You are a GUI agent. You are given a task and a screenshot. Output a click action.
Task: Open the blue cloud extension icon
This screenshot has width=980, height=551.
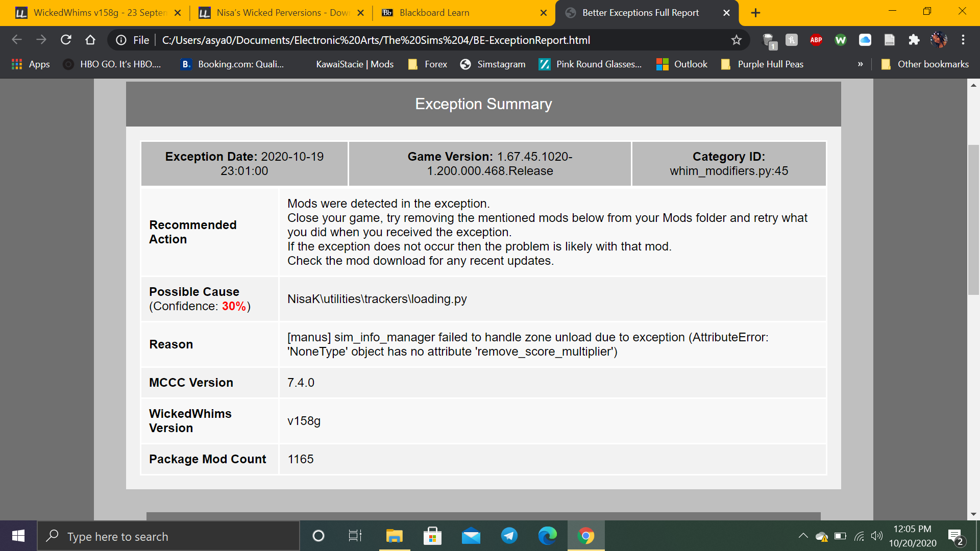coord(865,40)
